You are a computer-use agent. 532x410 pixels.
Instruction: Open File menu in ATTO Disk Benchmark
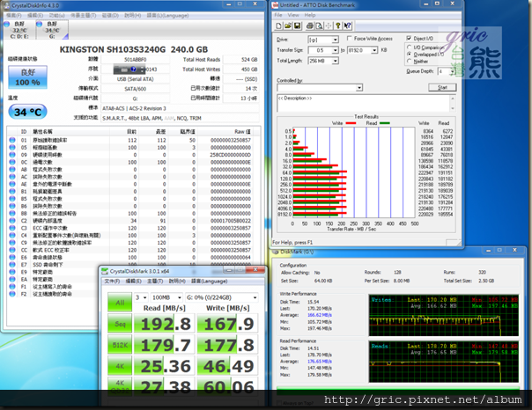278,15
